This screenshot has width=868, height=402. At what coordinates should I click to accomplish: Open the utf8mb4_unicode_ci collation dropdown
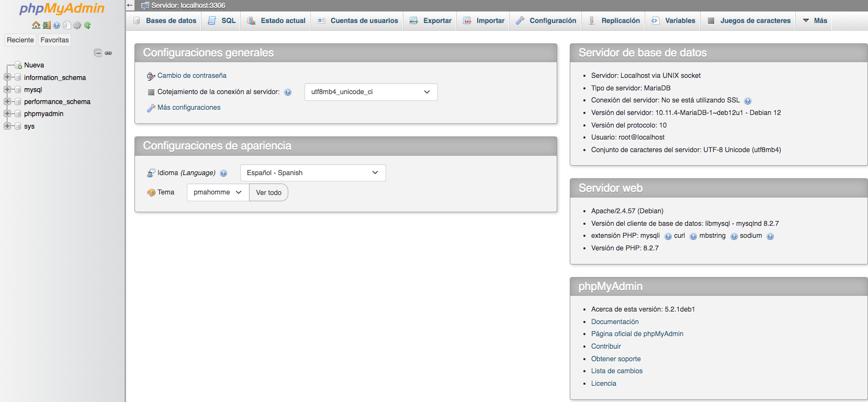pos(370,92)
